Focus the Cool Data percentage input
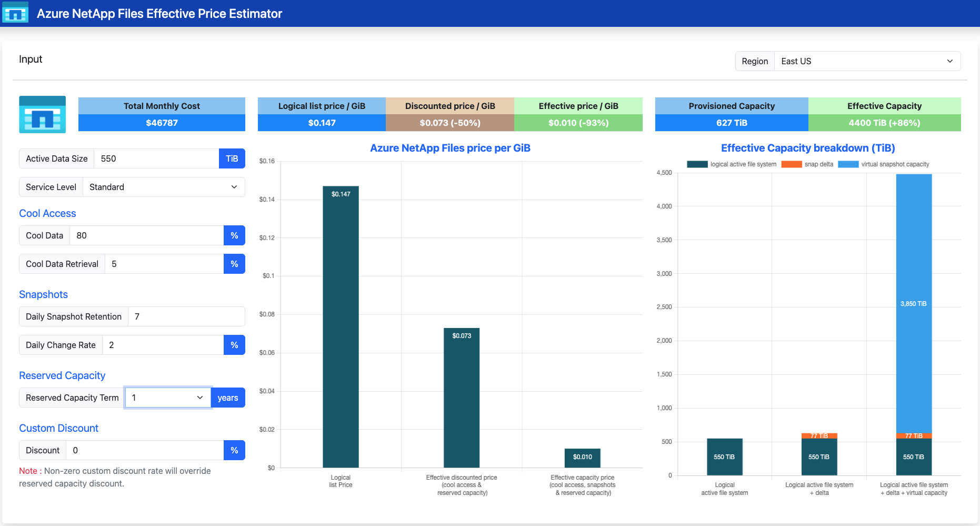 [x=147, y=235]
